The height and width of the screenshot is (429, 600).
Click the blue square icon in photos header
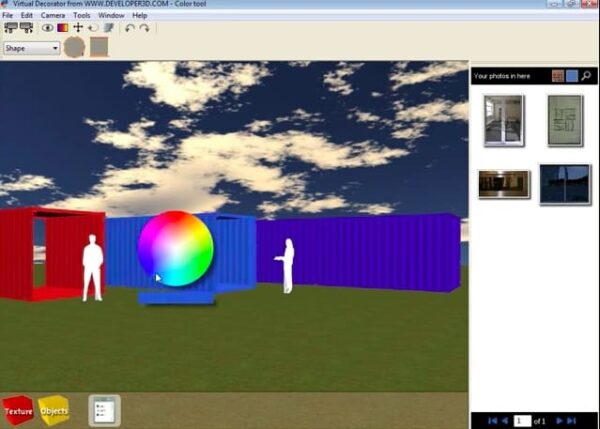point(572,76)
